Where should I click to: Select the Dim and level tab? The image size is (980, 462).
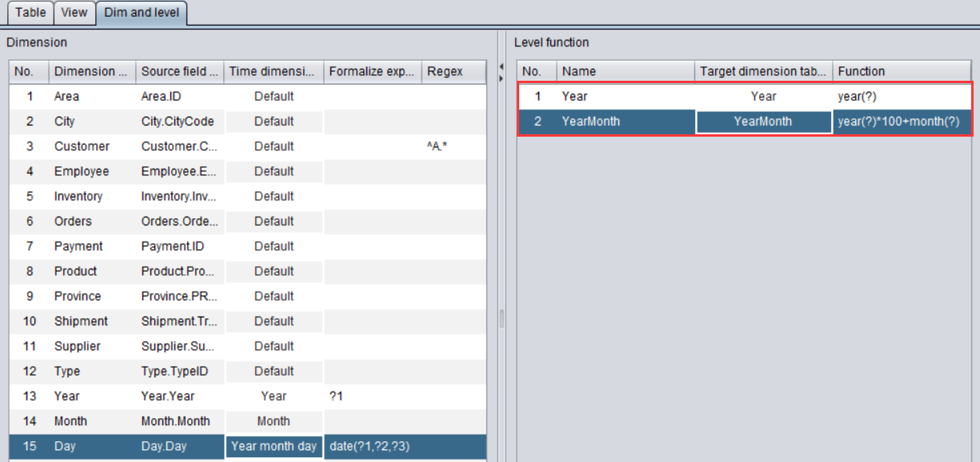pyautogui.click(x=142, y=13)
